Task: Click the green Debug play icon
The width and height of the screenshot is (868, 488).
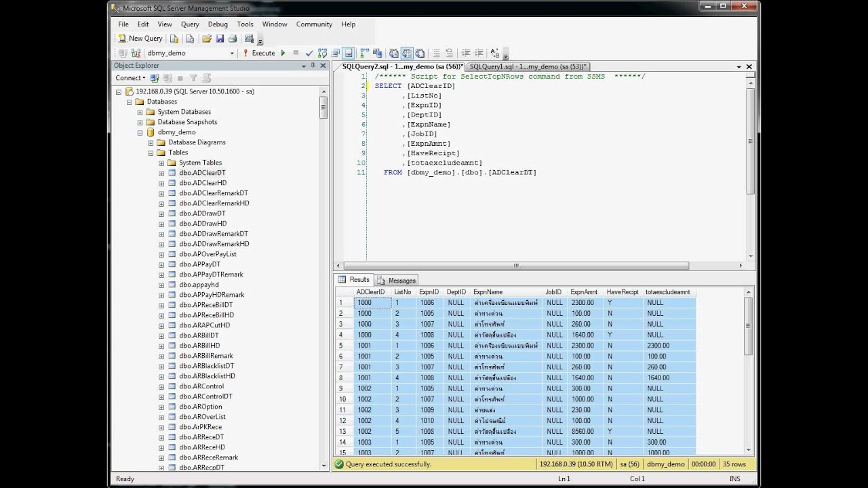Action: pyautogui.click(x=283, y=53)
